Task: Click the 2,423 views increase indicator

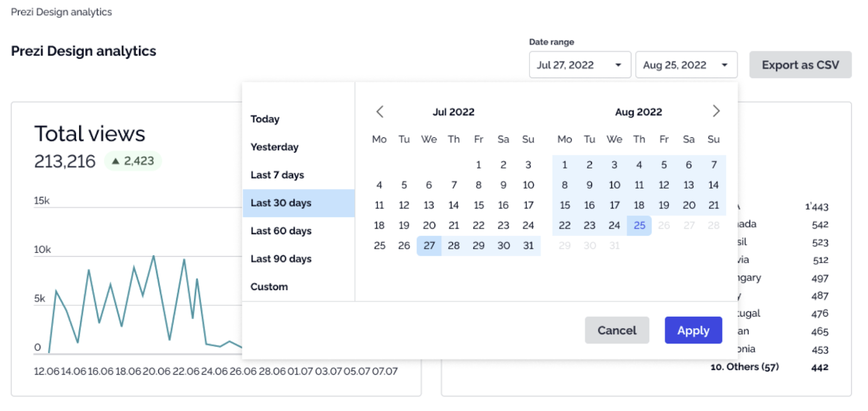Action: pos(132,160)
